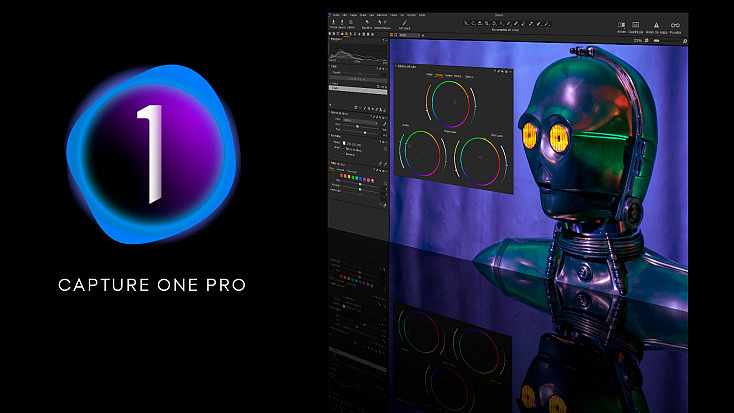The width and height of the screenshot is (734, 413).
Task: Click inside the bottom-left shadow color wheel
Action: (x=422, y=154)
